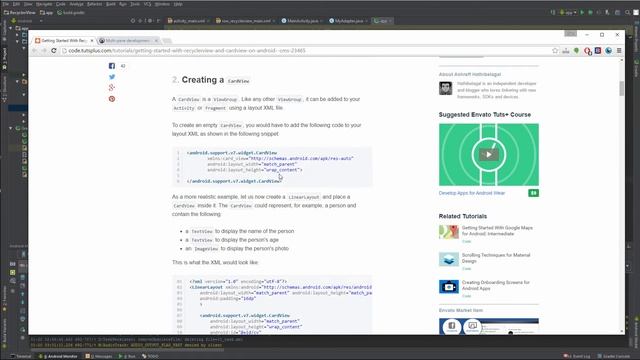Click the Google Maps tutorial thumbnail
The image size is (640, 360).
click(449, 232)
